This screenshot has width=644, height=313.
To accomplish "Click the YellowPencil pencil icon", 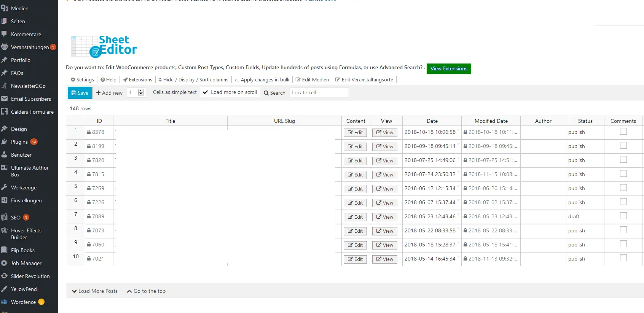I will tap(4, 289).
